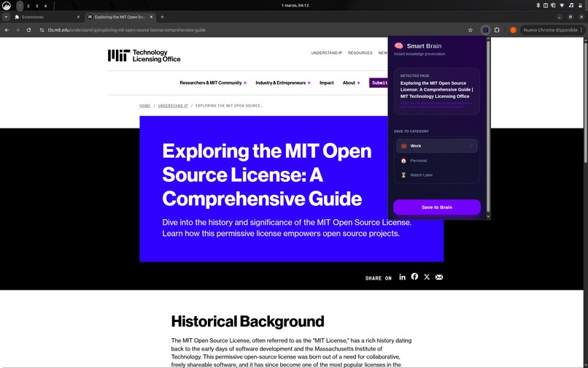
Task: Open the detected page URL link in popup
Action: [436, 104]
